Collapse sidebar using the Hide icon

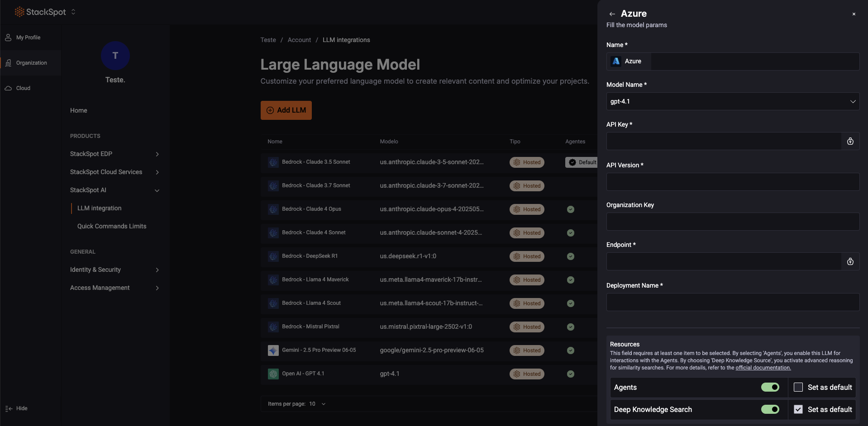click(9, 408)
